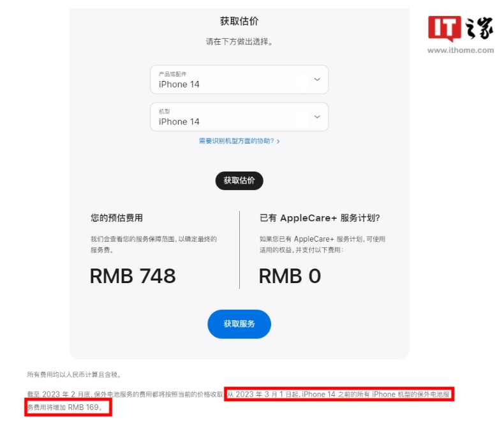Click the 获取估价 heading at top
504x424 pixels.
coord(239,21)
